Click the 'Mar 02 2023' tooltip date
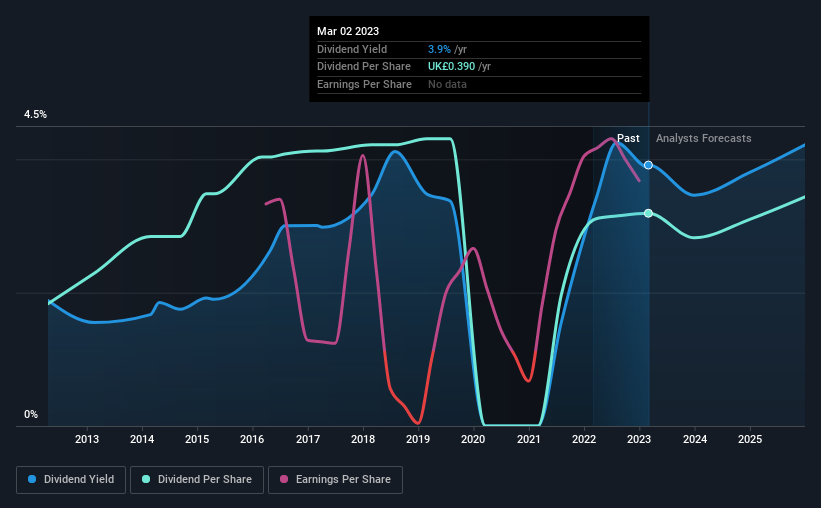 tap(348, 31)
